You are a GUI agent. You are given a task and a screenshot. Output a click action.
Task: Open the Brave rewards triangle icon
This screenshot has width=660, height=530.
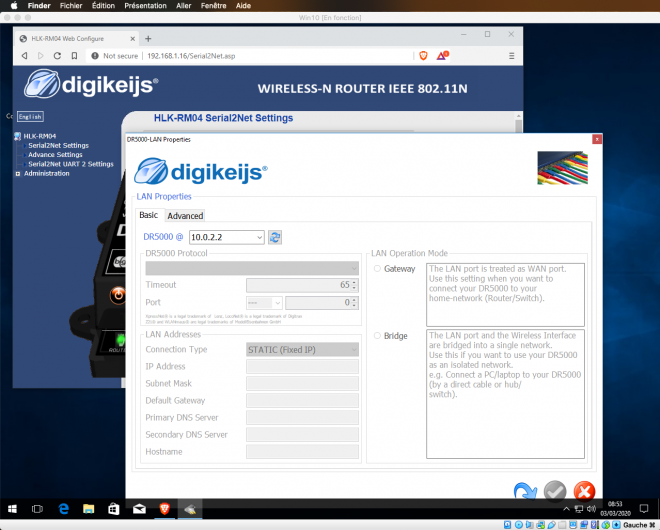[x=442, y=56]
